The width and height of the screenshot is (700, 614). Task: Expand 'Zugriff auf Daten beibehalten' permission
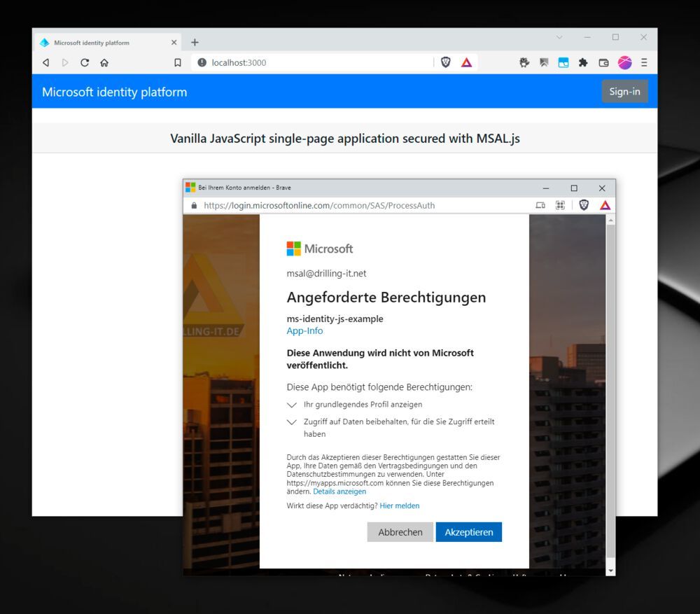tap(292, 421)
